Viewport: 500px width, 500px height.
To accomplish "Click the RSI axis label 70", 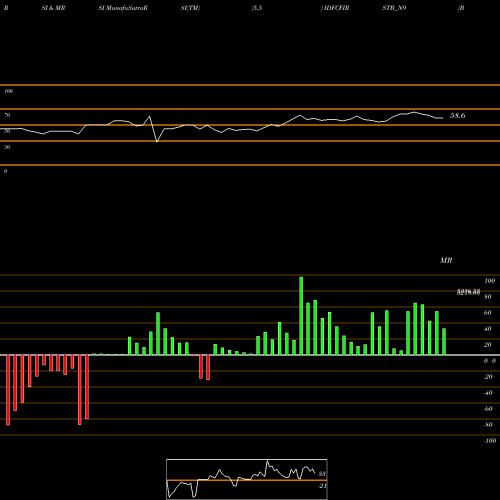I will (x=7, y=115).
